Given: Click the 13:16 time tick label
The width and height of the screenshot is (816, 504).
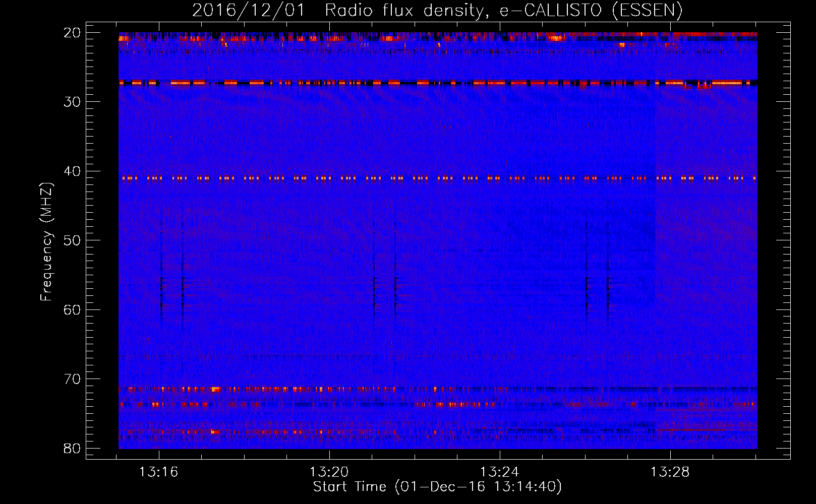Looking at the screenshot, I should [x=159, y=472].
